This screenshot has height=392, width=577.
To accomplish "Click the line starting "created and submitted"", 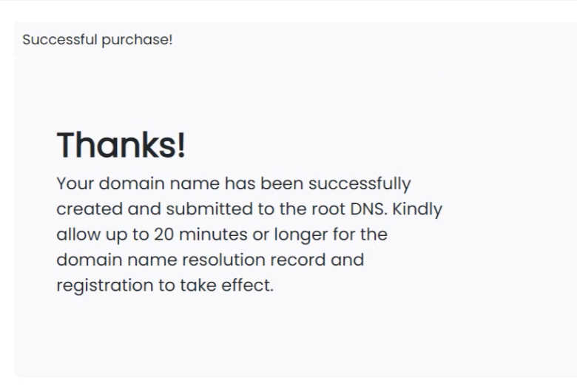I will [249, 209].
